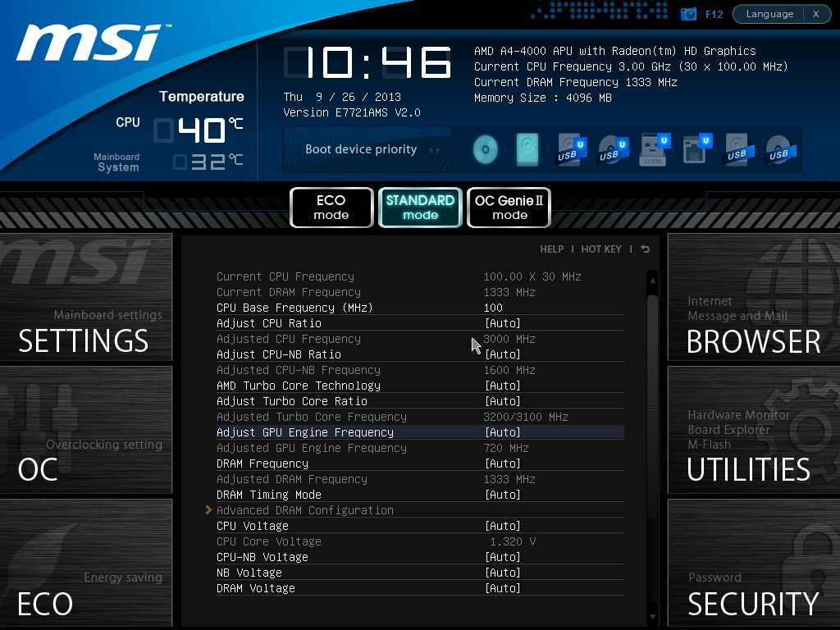Click the CPU Base Frequency value 100
The height and width of the screenshot is (630, 840).
(x=493, y=308)
